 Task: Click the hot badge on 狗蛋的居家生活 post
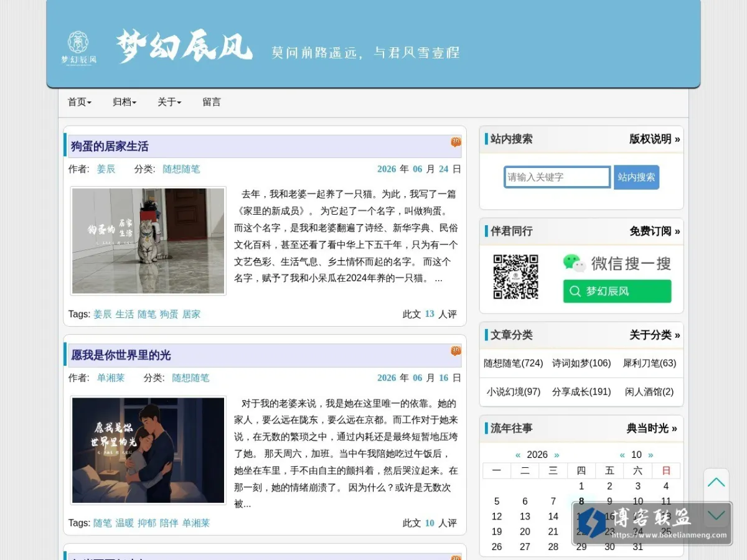tap(456, 142)
